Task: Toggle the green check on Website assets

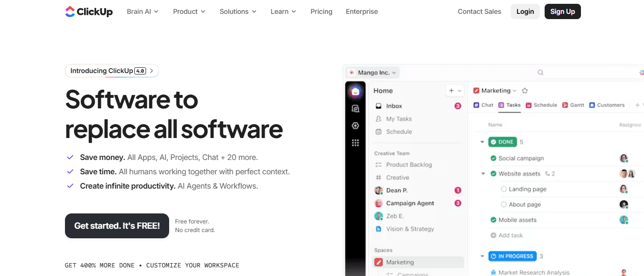Action: click(x=494, y=174)
